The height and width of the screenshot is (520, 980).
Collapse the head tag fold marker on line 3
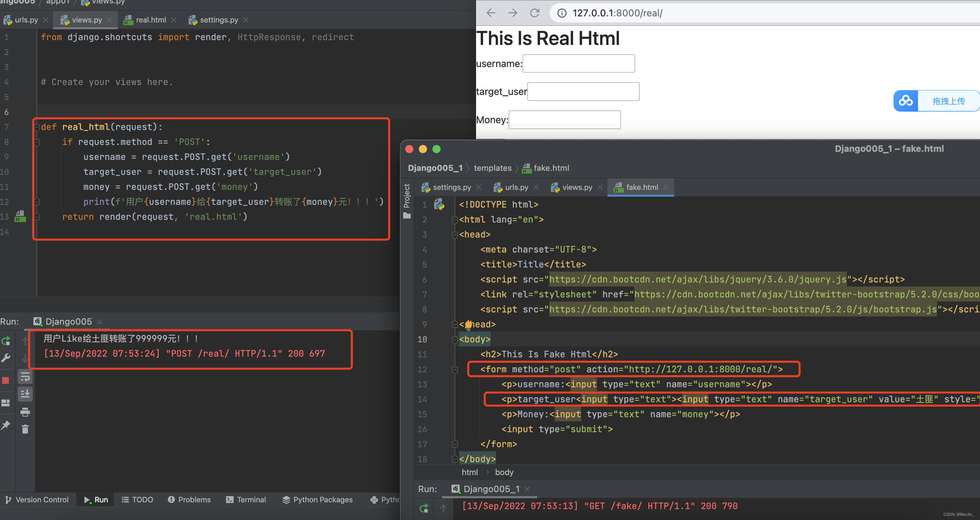pos(454,235)
